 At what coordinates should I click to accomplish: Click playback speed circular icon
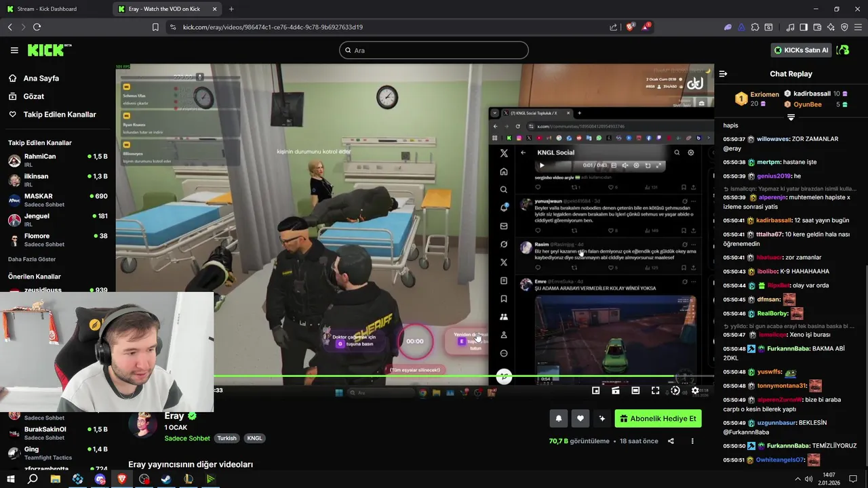(x=675, y=390)
